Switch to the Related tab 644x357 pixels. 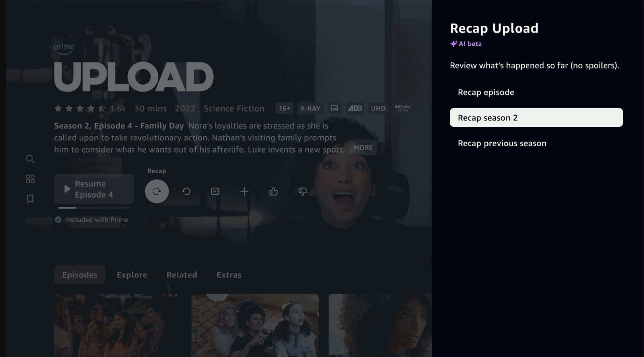coord(182,275)
